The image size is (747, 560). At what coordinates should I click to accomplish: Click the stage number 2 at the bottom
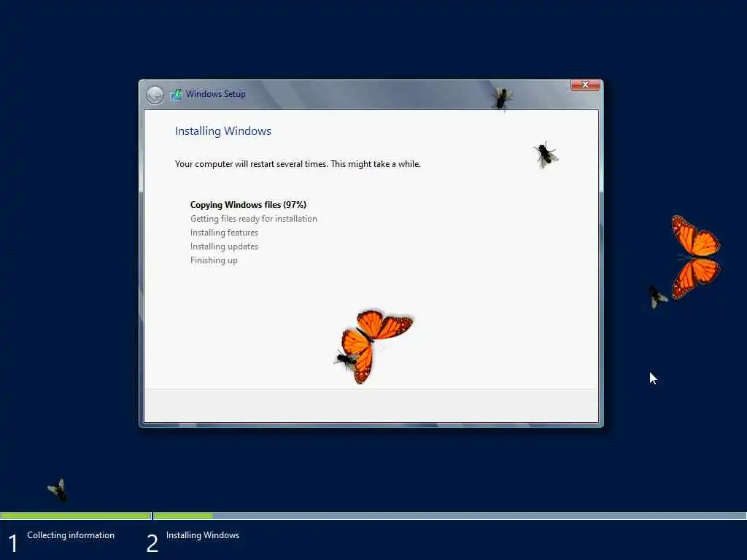tap(152, 543)
